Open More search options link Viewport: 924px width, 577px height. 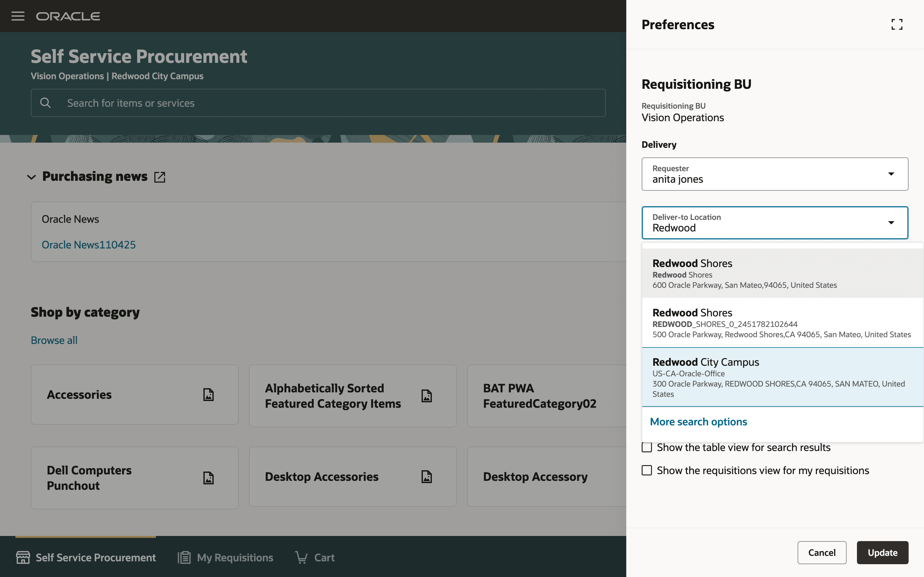point(698,422)
